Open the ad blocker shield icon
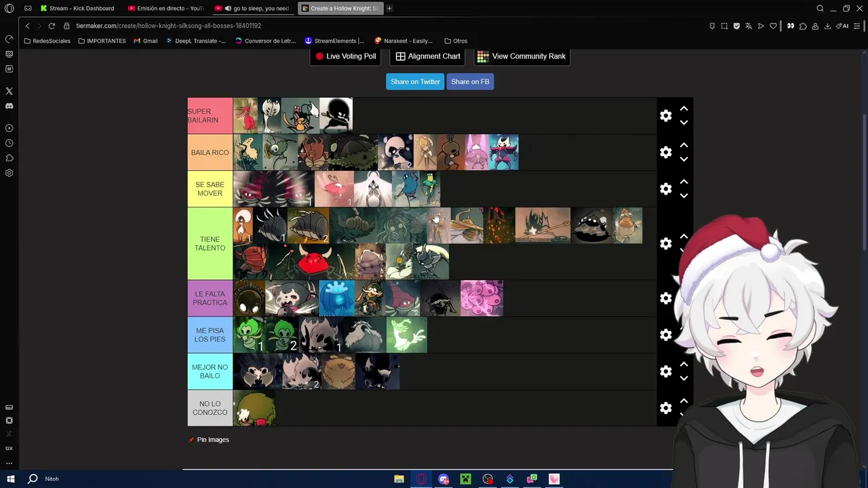The image size is (868, 488). [736, 26]
